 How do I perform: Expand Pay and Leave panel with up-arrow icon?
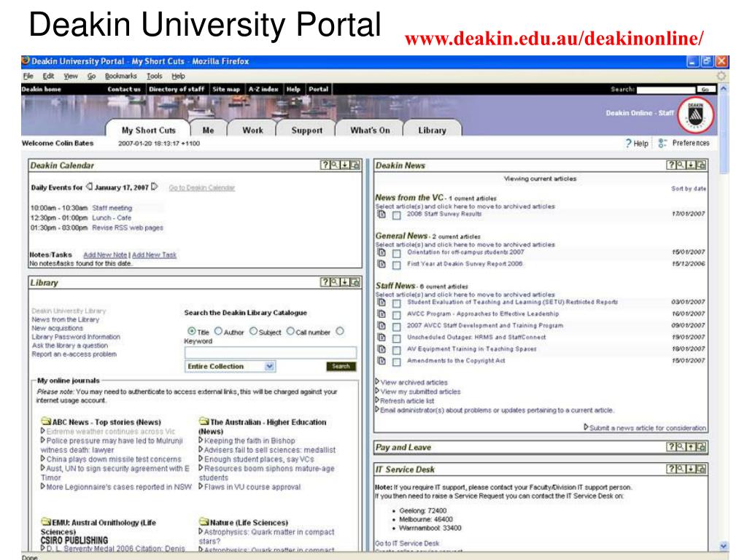tap(691, 447)
